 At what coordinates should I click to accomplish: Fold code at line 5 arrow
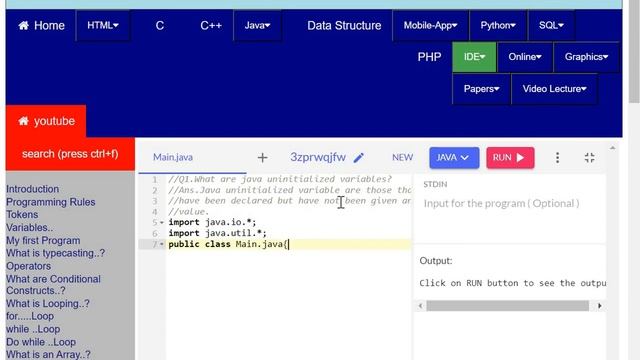tap(162, 222)
